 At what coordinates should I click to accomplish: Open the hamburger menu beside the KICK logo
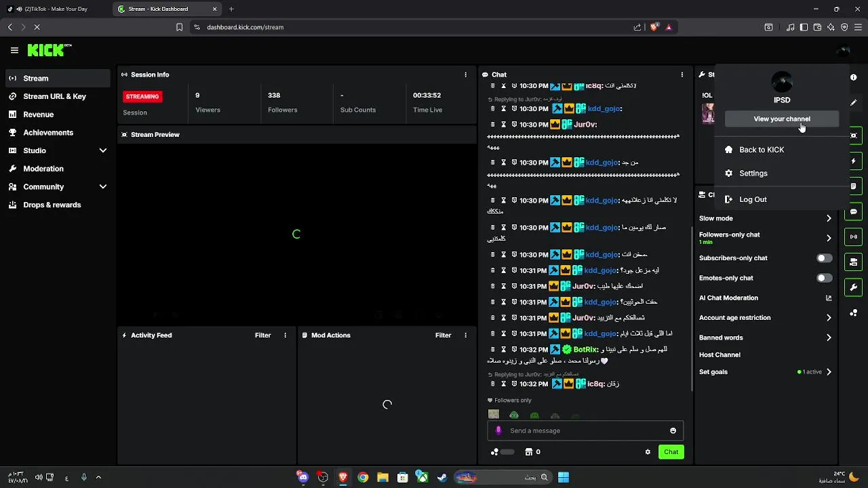click(x=14, y=50)
